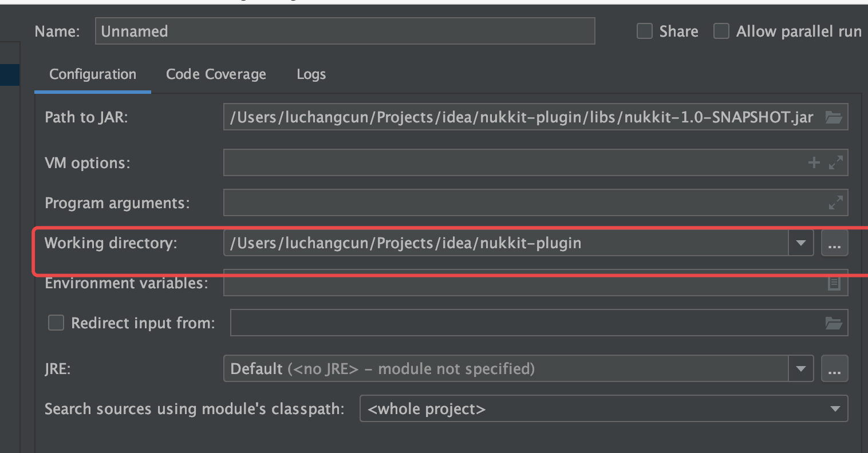Enable the Share checkbox

click(645, 31)
